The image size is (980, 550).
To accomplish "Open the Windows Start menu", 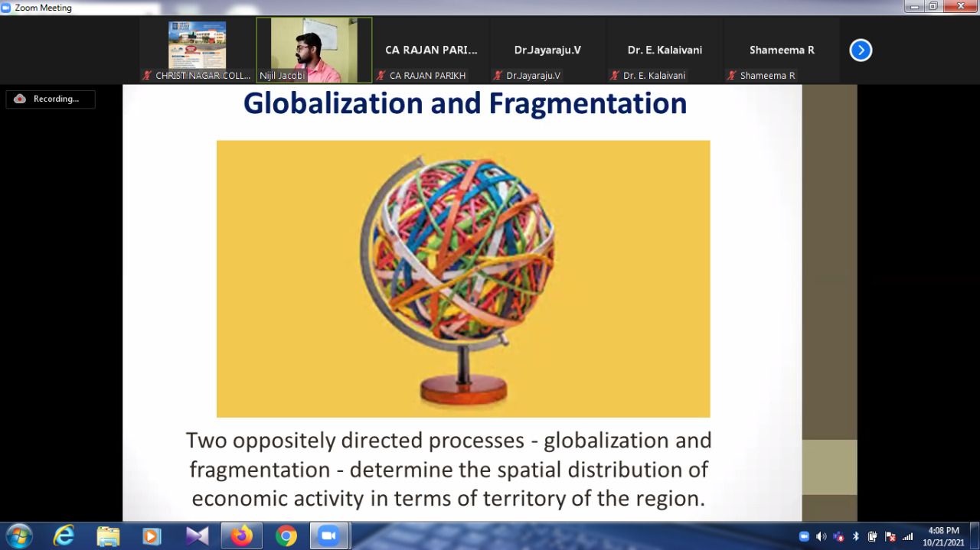I will click(18, 536).
